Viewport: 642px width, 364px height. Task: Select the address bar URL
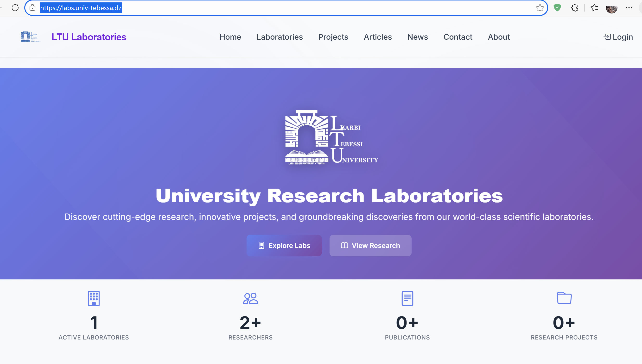coord(81,8)
